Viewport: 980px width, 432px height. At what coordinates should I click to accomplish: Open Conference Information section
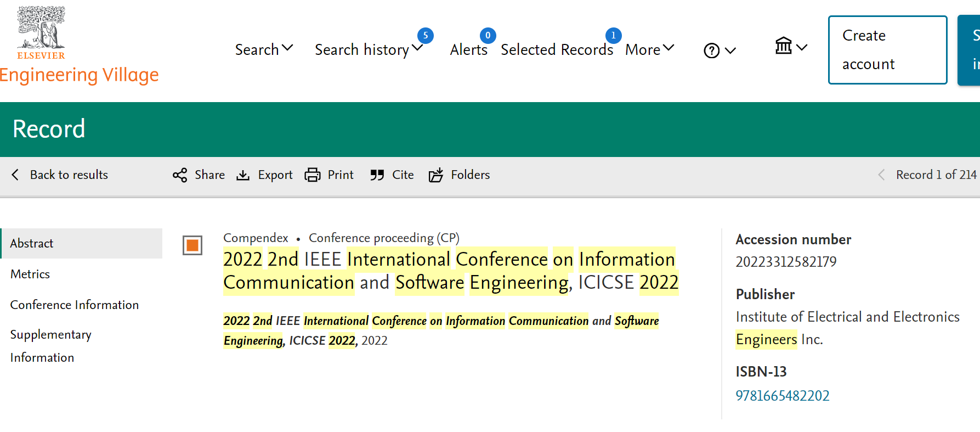tap(75, 305)
